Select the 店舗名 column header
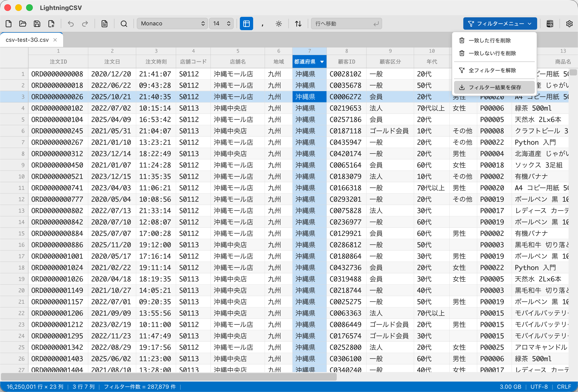Viewport: 578px width, 392px height. tap(238, 62)
